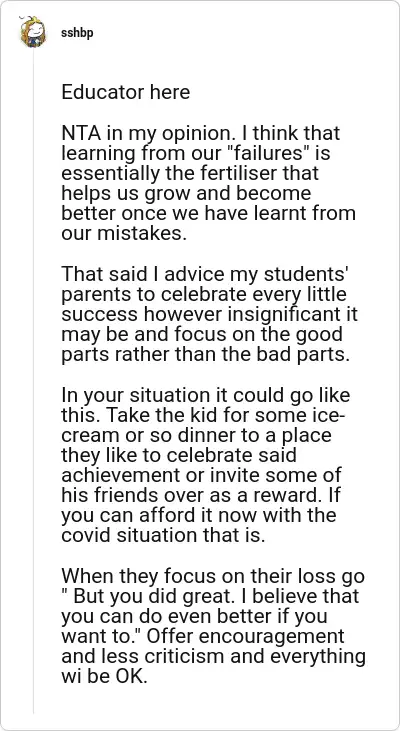The image size is (400, 731).
Task: Click the quoted phrase 'But you did great.'
Action: 150,596
